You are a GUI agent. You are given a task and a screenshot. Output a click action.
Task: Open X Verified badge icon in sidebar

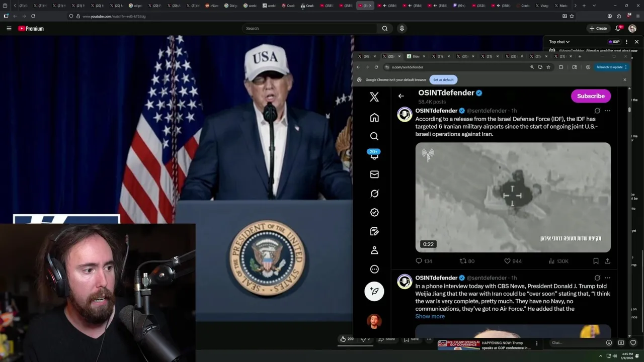(x=374, y=213)
